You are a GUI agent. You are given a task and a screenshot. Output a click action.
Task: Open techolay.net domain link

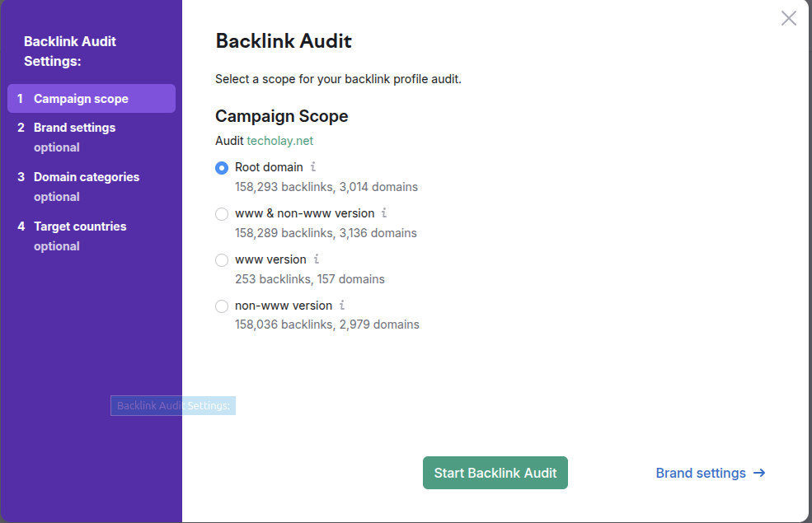coord(279,141)
